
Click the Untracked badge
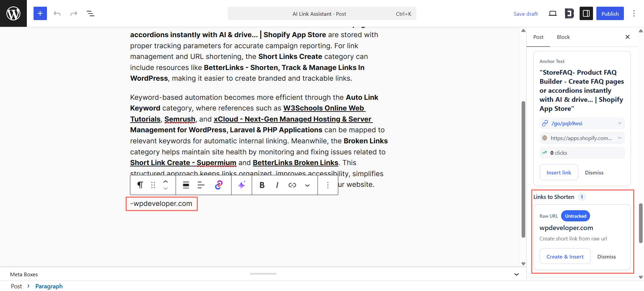(x=576, y=216)
